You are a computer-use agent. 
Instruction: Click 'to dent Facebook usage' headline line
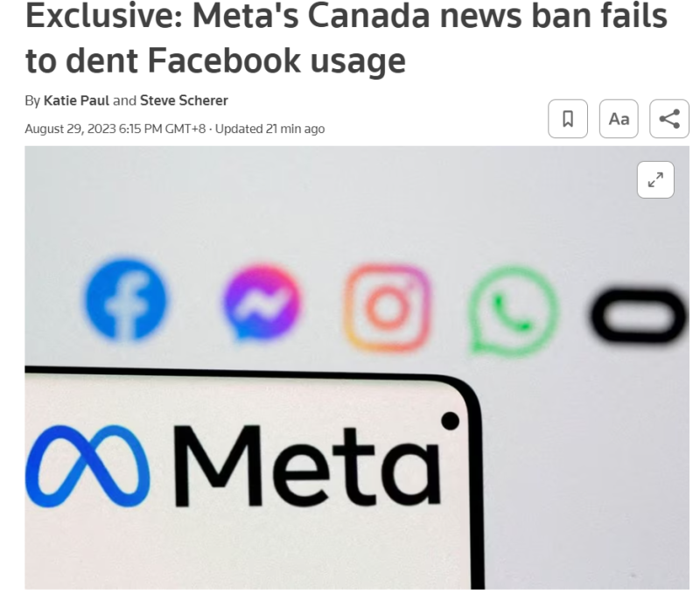pyautogui.click(x=215, y=59)
